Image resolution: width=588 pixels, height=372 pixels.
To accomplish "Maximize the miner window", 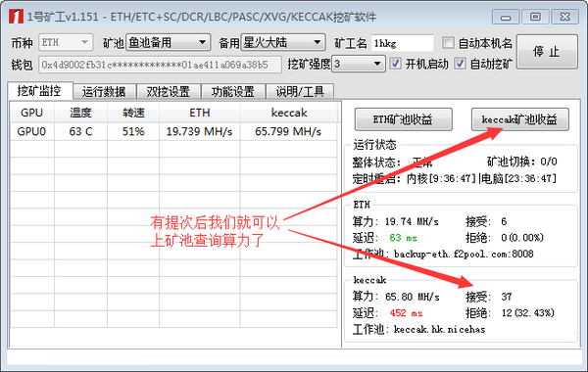I will pyautogui.click(x=535, y=17).
